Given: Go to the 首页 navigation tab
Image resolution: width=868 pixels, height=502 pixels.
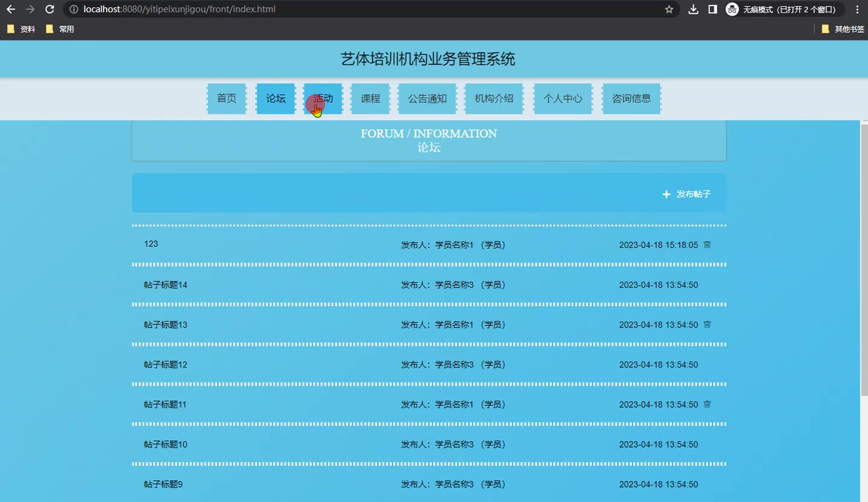Looking at the screenshot, I should (x=227, y=98).
